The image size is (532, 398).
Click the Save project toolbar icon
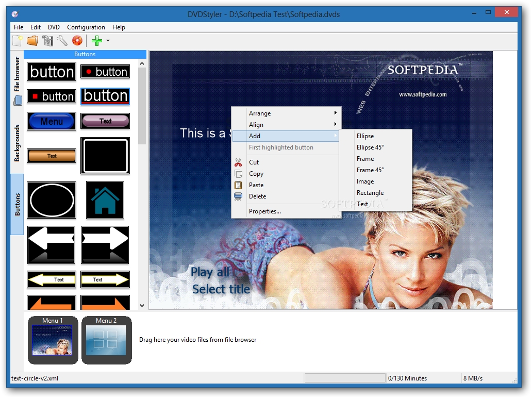pos(47,41)
